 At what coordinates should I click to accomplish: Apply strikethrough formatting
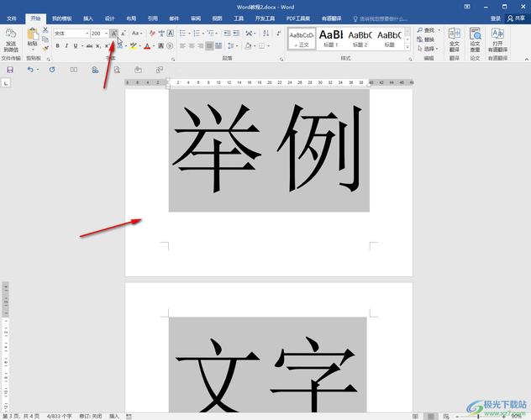click(x=89, y=45)
